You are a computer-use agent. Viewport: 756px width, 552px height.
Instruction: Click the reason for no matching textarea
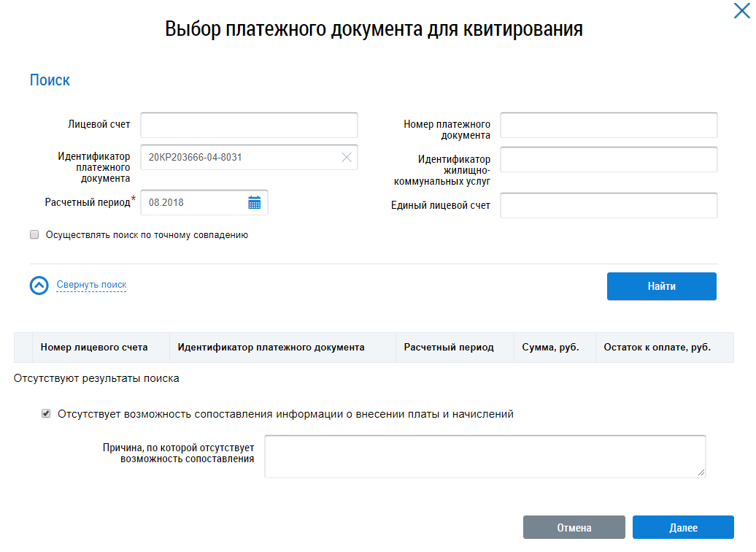pyautogui.click(x=485, y=456)
